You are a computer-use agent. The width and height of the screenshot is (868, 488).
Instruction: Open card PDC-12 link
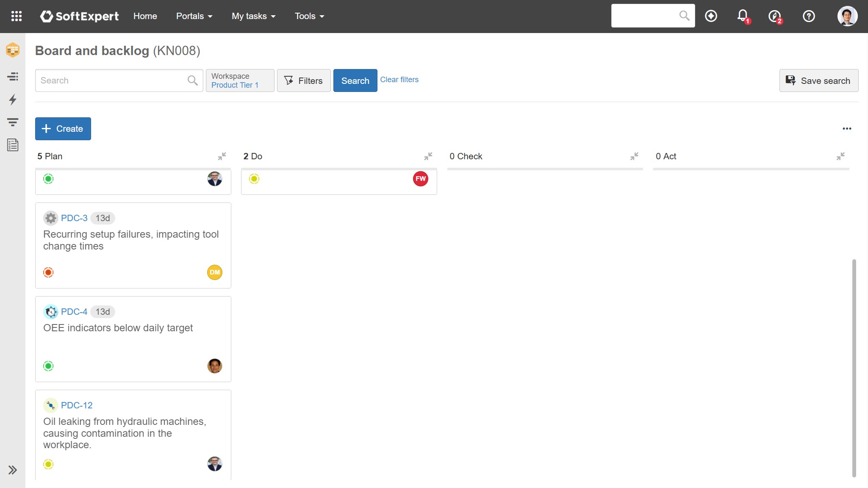[77, 405]
